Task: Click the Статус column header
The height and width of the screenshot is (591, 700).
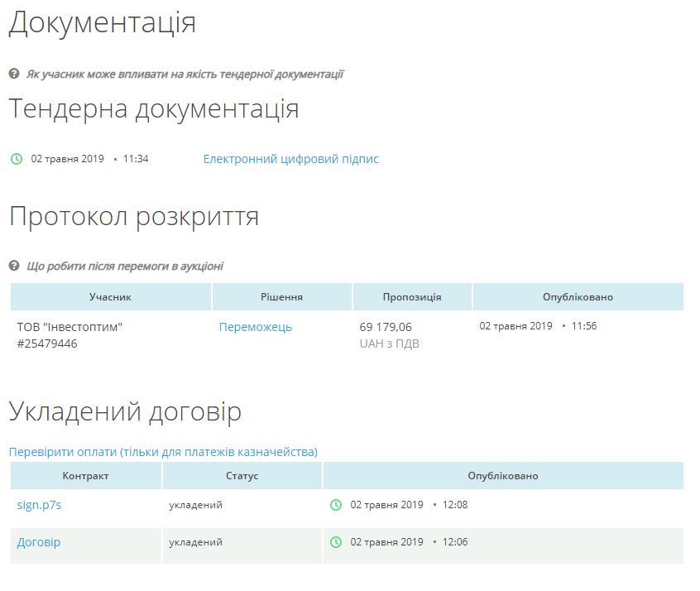Action: point(242,476)
